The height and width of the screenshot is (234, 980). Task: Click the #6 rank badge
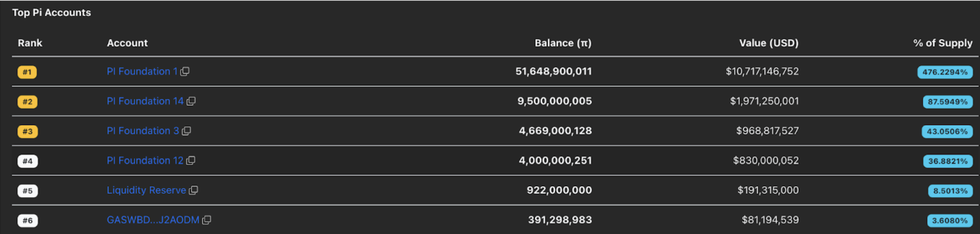[28, 220]
